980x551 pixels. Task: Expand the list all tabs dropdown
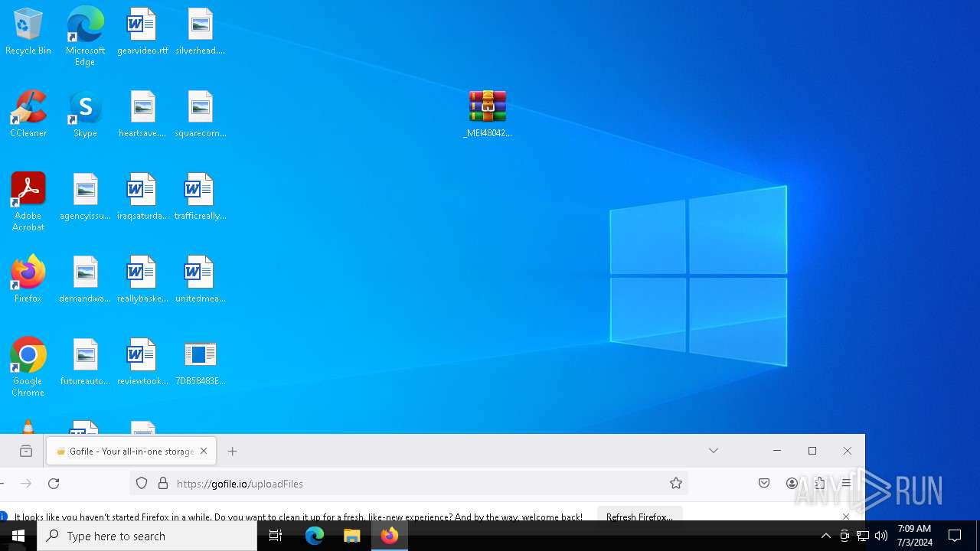[x=714, y=451]
